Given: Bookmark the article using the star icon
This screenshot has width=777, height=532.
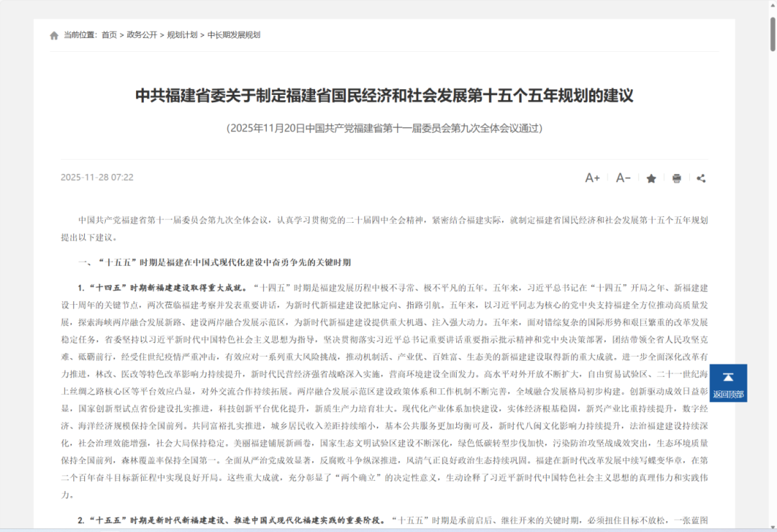Looking at the screenshot, I should pyautogui.click(x=651, y=178).
